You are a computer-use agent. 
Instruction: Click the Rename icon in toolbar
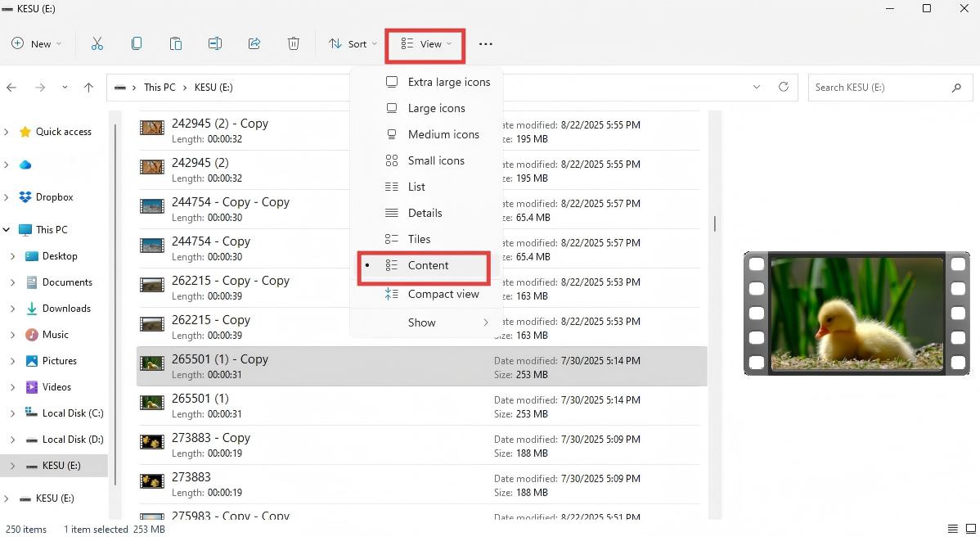pyautogui.click(x=215, y=44)
